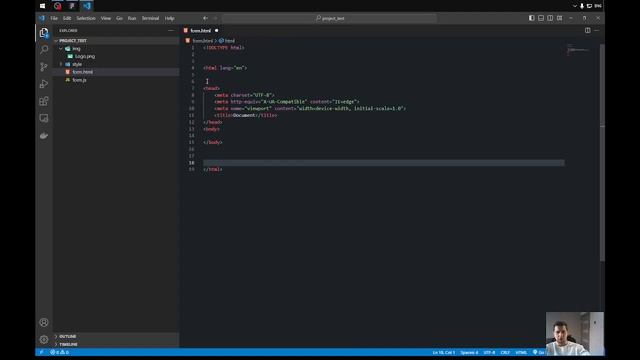Collapse the PROJECT_TEST folder section
The height and width of the screenshot is (360, 640).
pyautogui.click(x=116, y=40)
